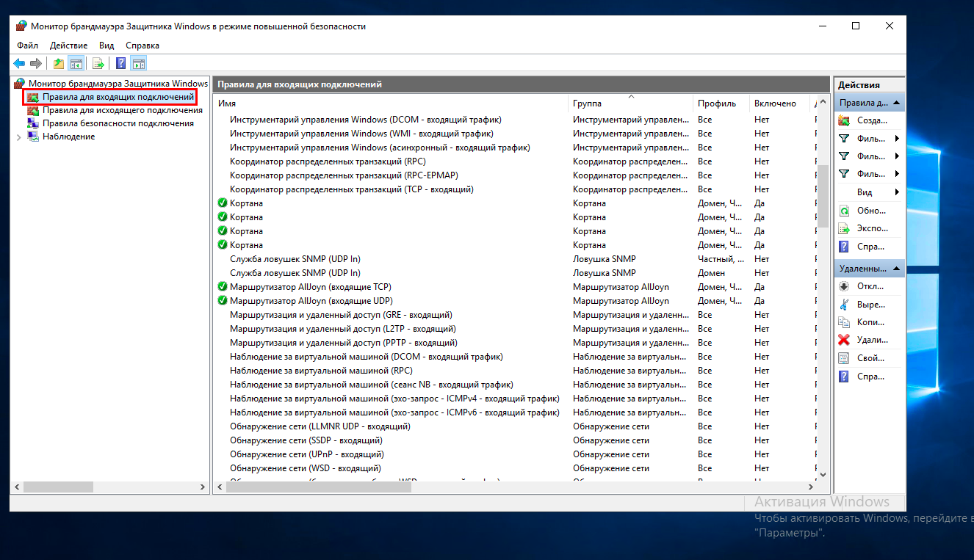The height and width of the screenshot is (560, 974).
Task: Select rule Инструментарий управления Windows (WMI - входящий трафик)
Action: (361, 134)
